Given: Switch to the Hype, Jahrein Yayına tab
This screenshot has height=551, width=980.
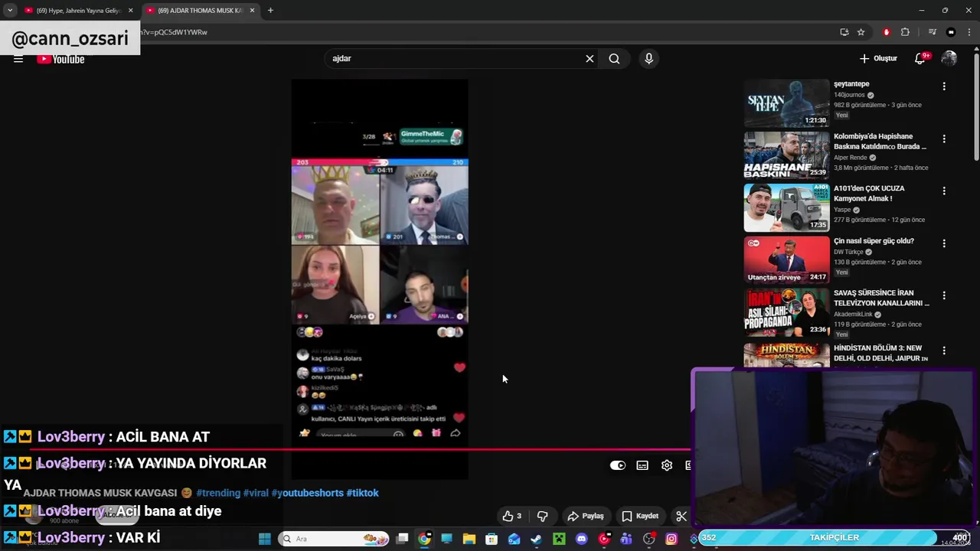Looking at the screenshot, I should pyautogui.click(x=80, y=11).
